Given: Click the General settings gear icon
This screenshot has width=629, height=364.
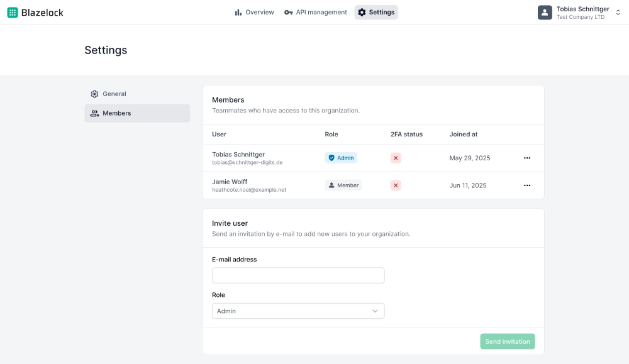Looking at the screenshot, I should [95, 94].
